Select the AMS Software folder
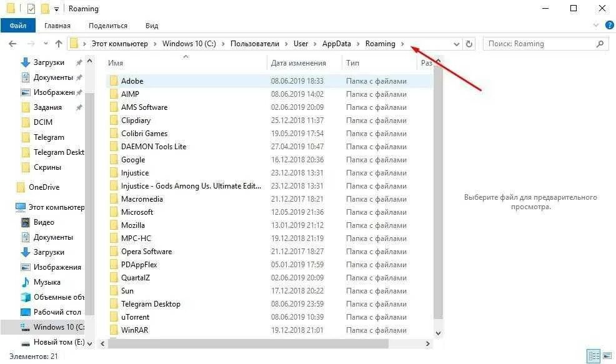This screenshot has width=616, height=364. click(144, 107)
